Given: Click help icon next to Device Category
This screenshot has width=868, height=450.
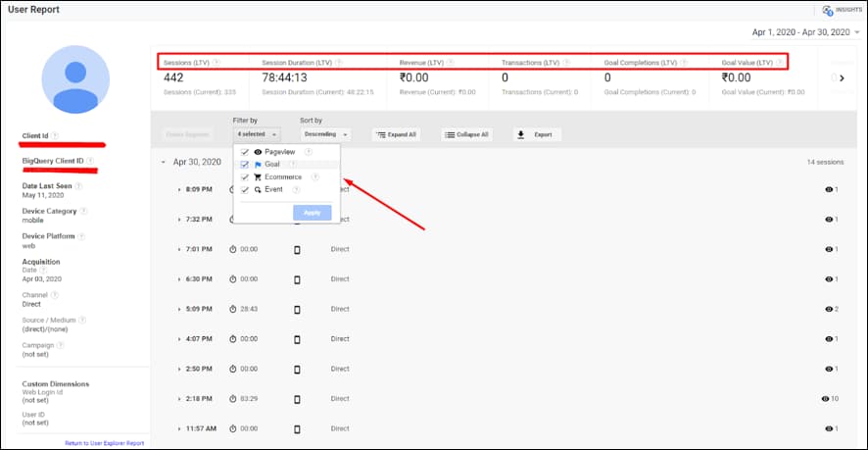Looking at the screenshot, I should [84, 211].
